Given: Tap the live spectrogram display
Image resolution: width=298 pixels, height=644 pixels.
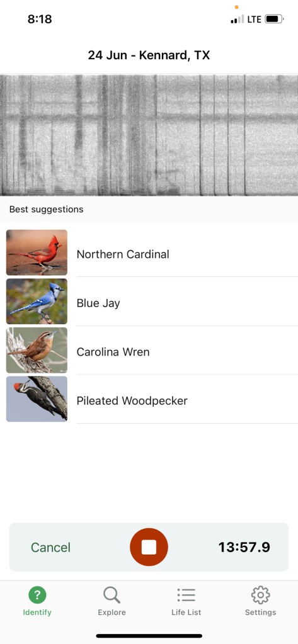Looking at the screenshot, I should coord(149,135).
